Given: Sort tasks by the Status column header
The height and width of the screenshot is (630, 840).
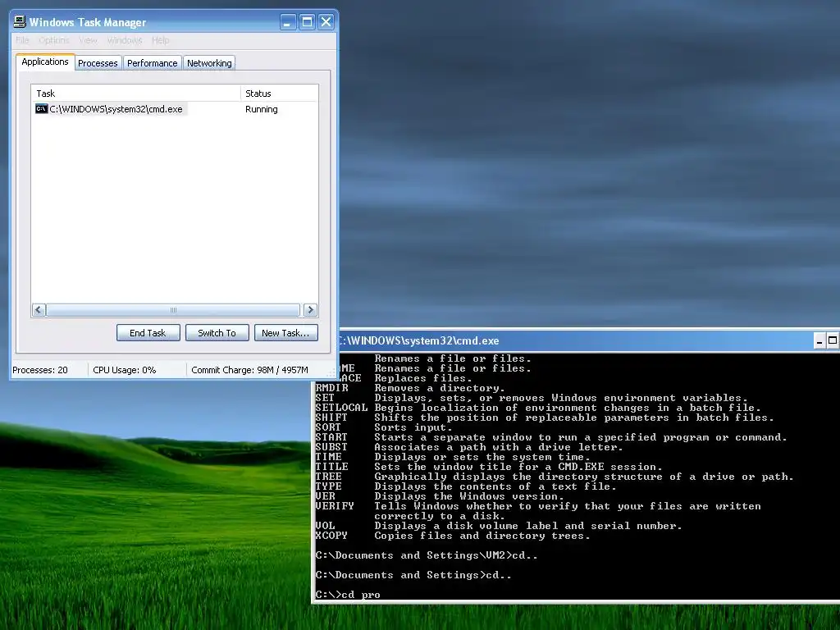Looking at the screenshot, I should click(x=280, y=94).
